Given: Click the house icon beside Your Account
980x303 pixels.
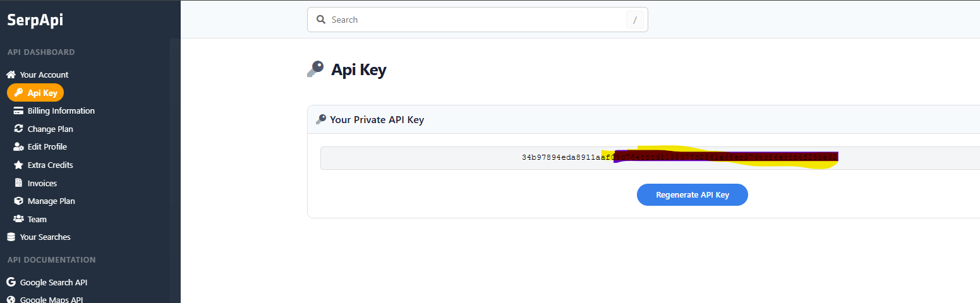Looking at the screenshot, I should (11, 74).
